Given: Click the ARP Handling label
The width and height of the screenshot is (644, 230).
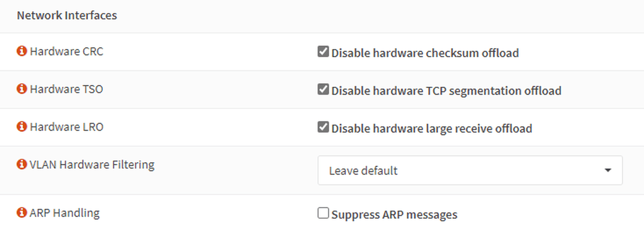Looking at the screenshot, I should click(x=65, y=213).
